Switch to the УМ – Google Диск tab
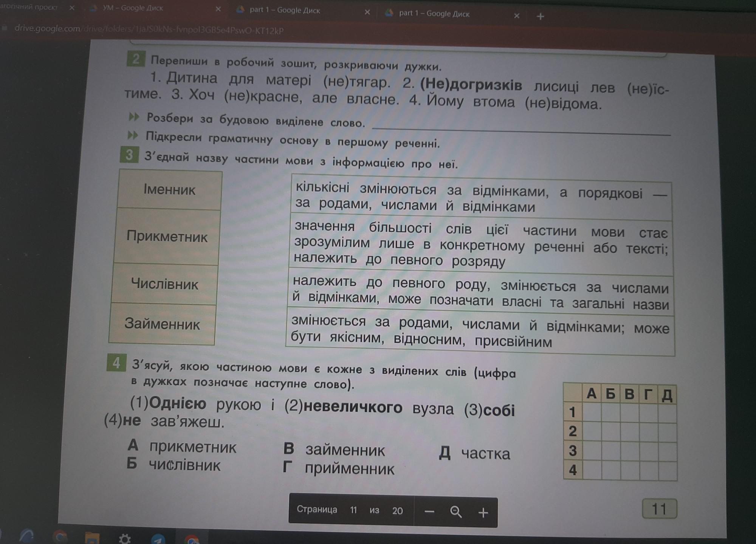This screenshot has height=544, width=756. click(132, 8)
